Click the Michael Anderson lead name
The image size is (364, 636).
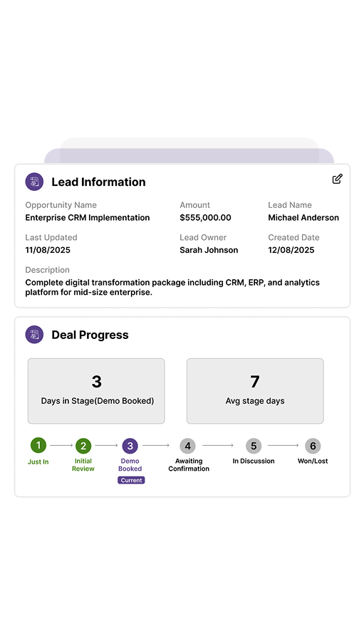[303, 218]
